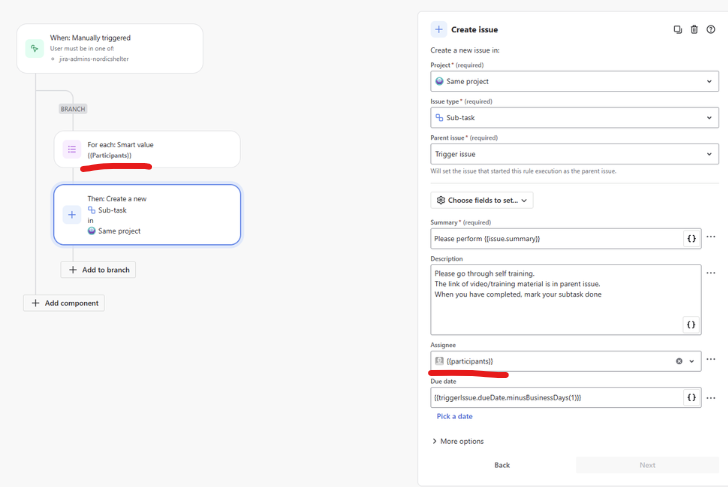Select the When: Manually triggered card
728x487 pixels.
(110, 48)
